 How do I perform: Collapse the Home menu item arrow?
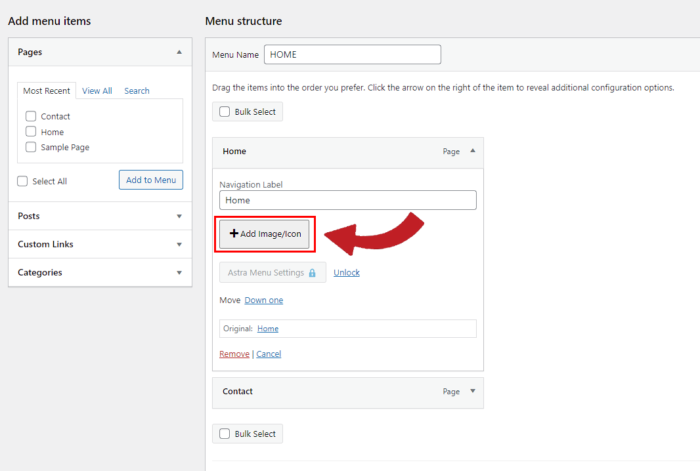point(472,151)
